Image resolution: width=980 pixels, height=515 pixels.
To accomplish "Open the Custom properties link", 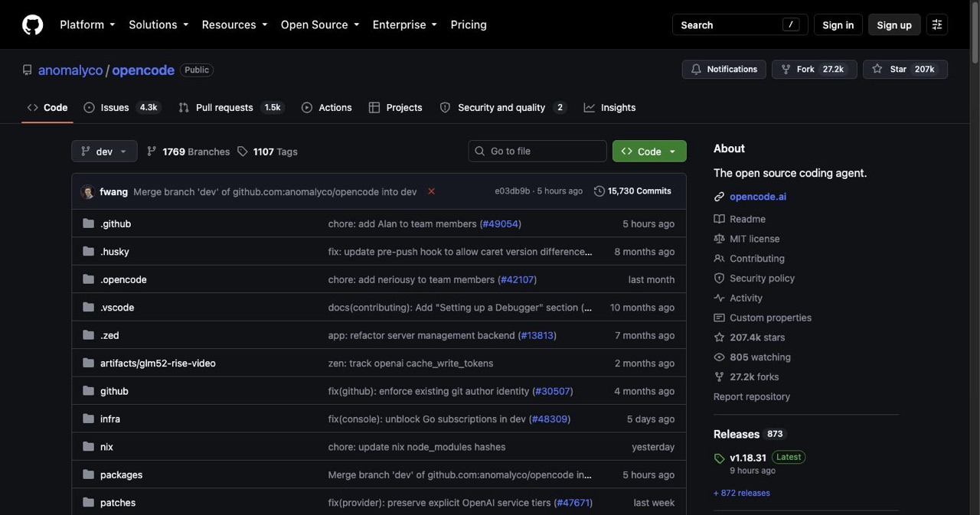I will tap(770, 318).
